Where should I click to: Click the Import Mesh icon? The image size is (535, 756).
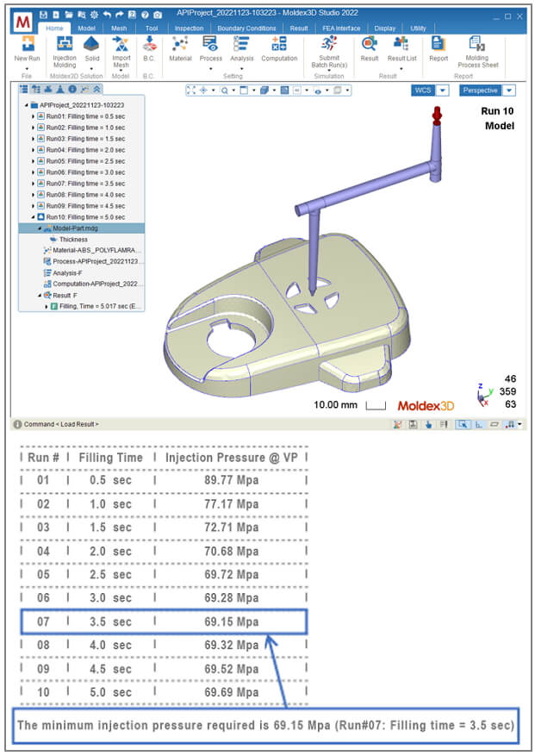pos(121,44)
